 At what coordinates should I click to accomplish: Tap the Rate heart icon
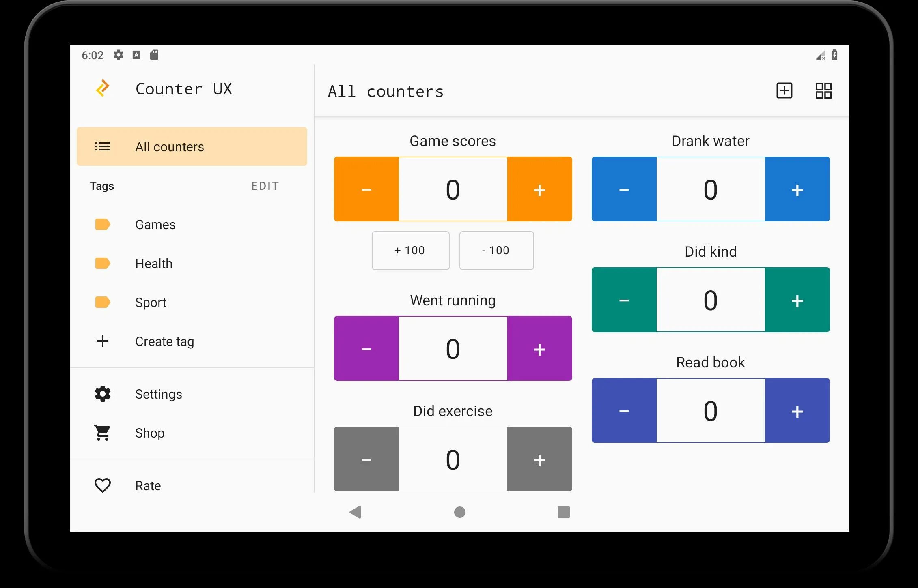103,485
